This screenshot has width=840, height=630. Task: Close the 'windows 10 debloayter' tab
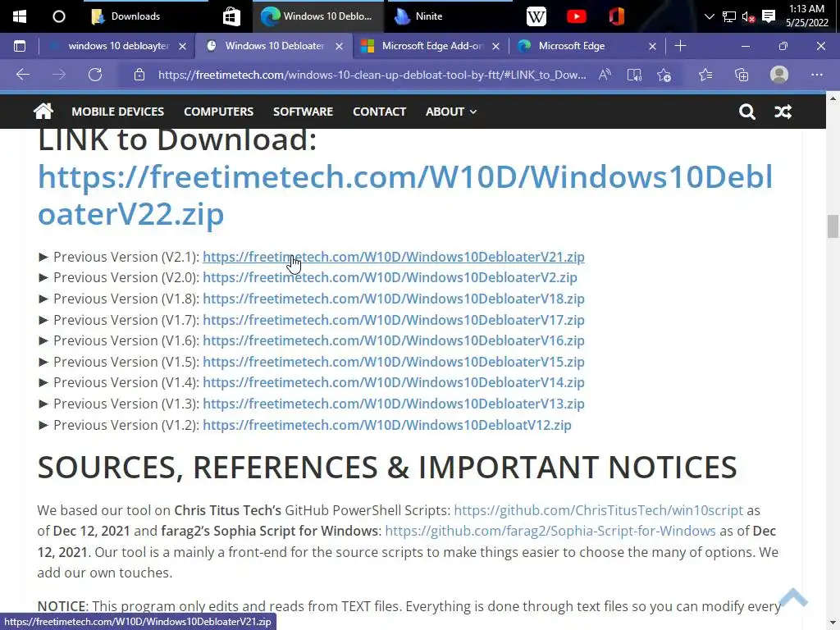tap(183, 47)
